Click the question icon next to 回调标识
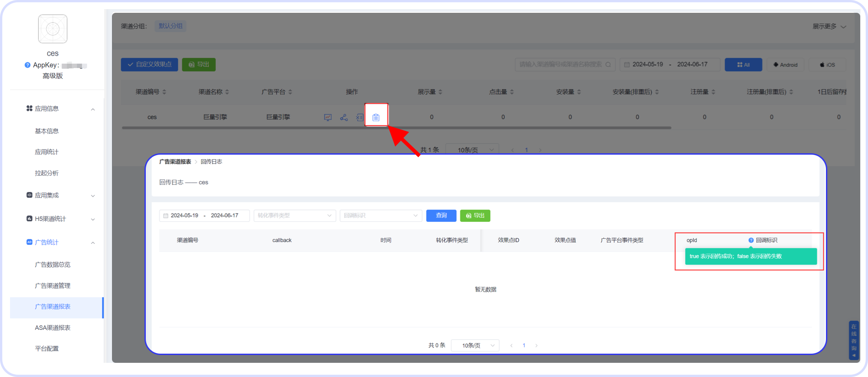868x377 pixels. tap(751, 240)
